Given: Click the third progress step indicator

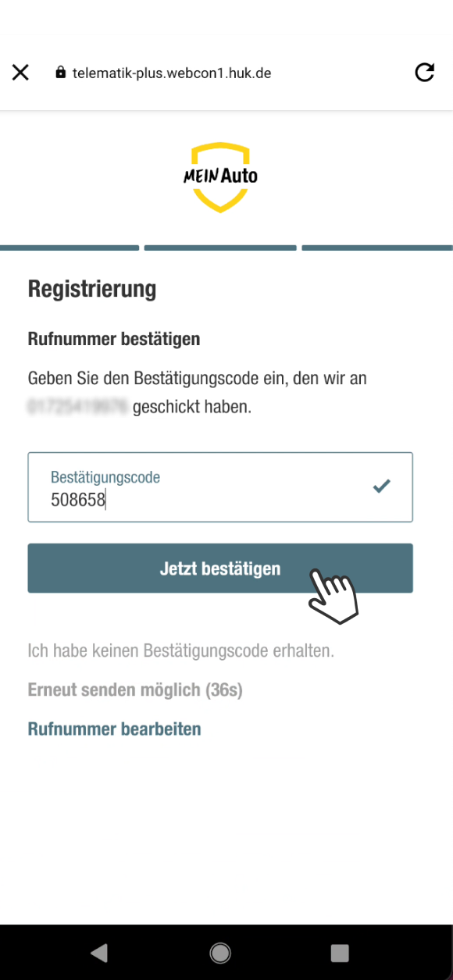Looking at the screenshot, I should point(376,248).
